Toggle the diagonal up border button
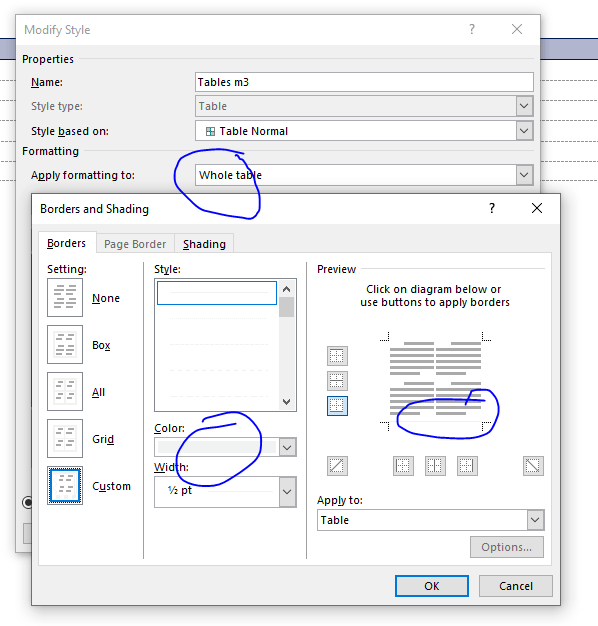Screen dimensions: 598x626 (x=337, y=466)
